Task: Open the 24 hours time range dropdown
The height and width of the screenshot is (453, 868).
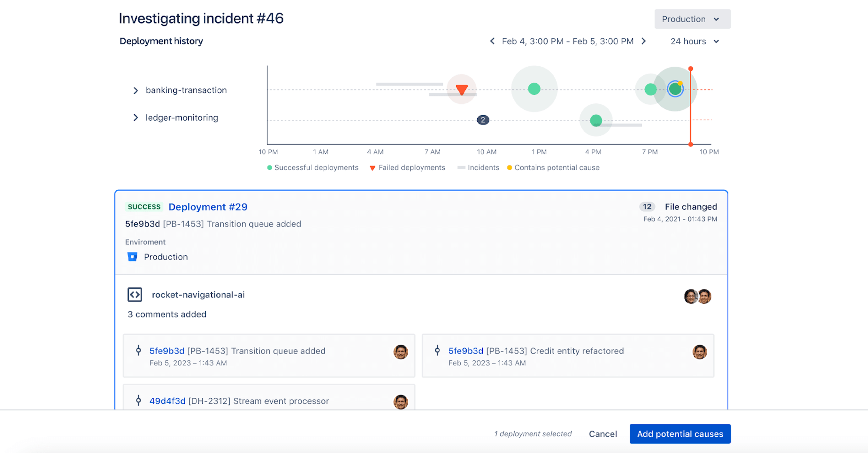Action: tap(697, 41)
